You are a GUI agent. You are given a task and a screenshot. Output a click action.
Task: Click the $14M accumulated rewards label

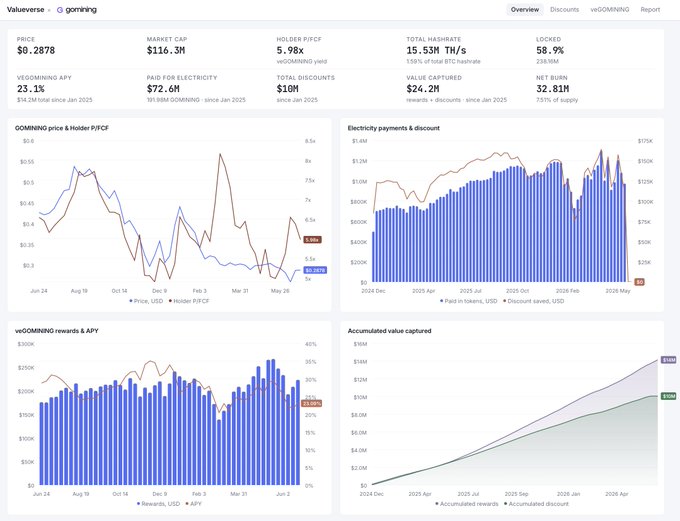(x=669, y=360)
